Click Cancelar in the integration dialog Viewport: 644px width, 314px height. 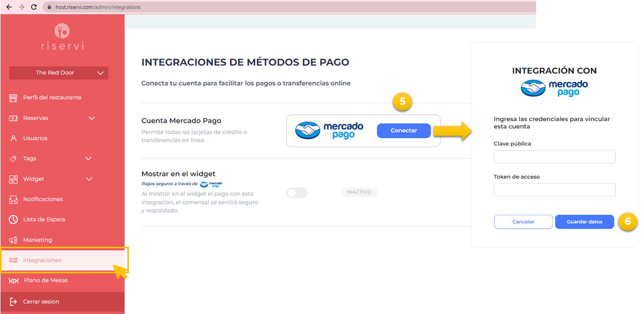pos(523,222)
